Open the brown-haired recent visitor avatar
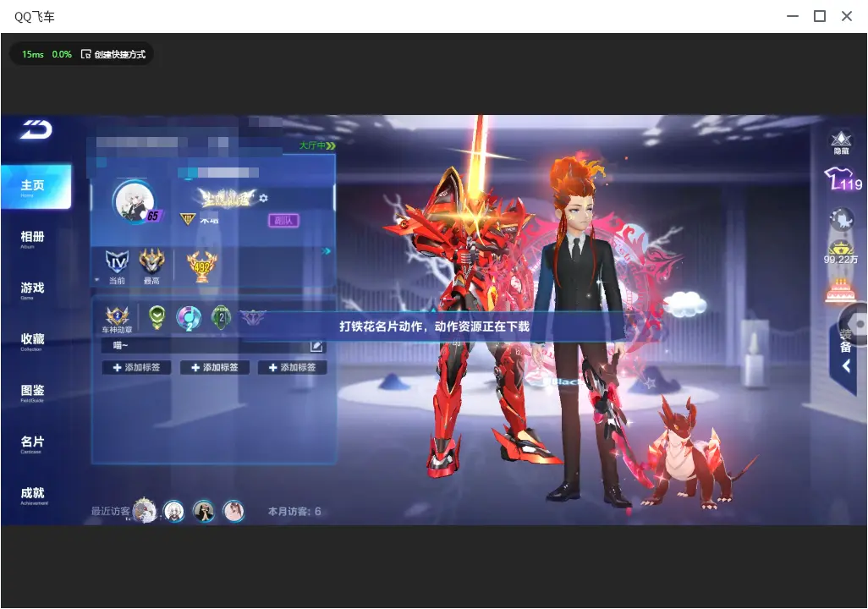868x609 pixels. coord(233,511)
